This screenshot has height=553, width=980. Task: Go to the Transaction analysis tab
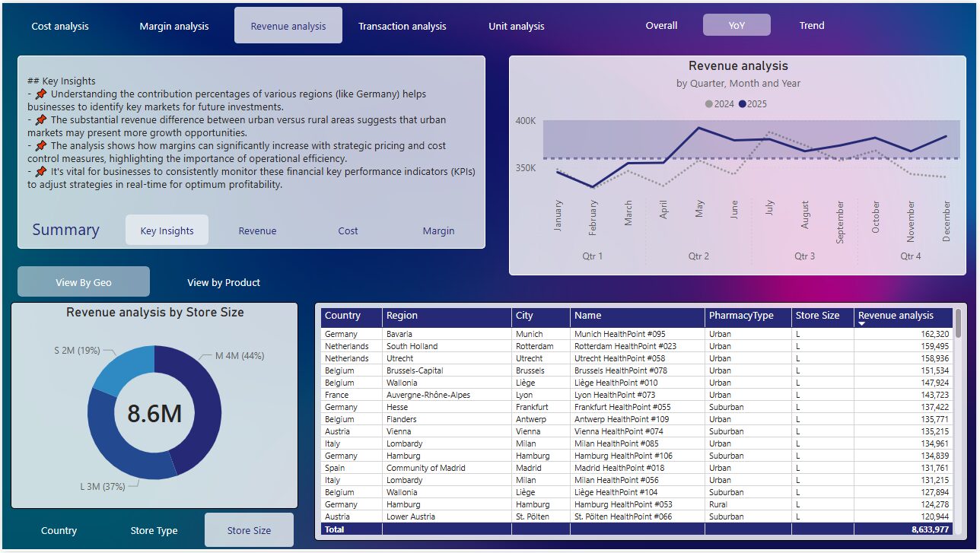coord(402,26)
